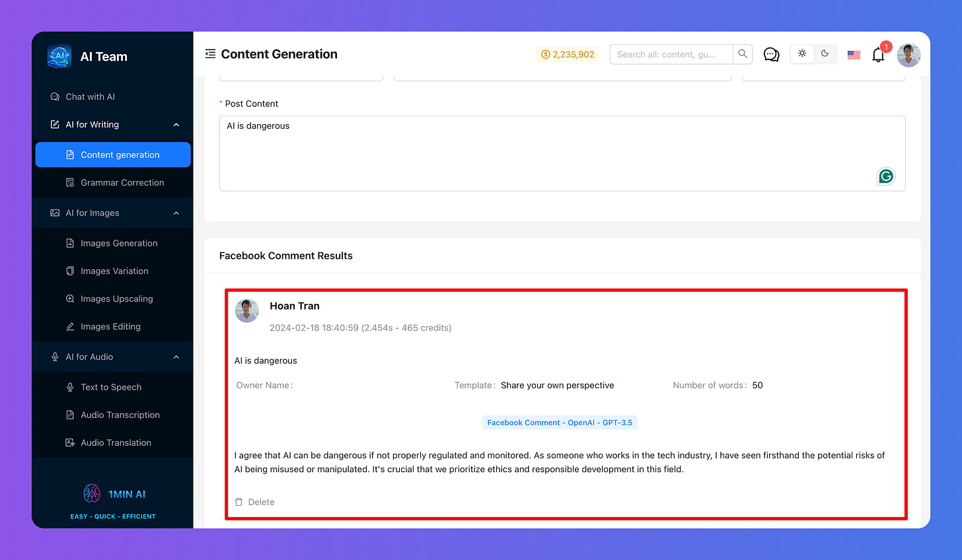Click the Images Variation copy icon
Image resolution: width=962 pixels, height=560 pixels.
tap(70, 271)
